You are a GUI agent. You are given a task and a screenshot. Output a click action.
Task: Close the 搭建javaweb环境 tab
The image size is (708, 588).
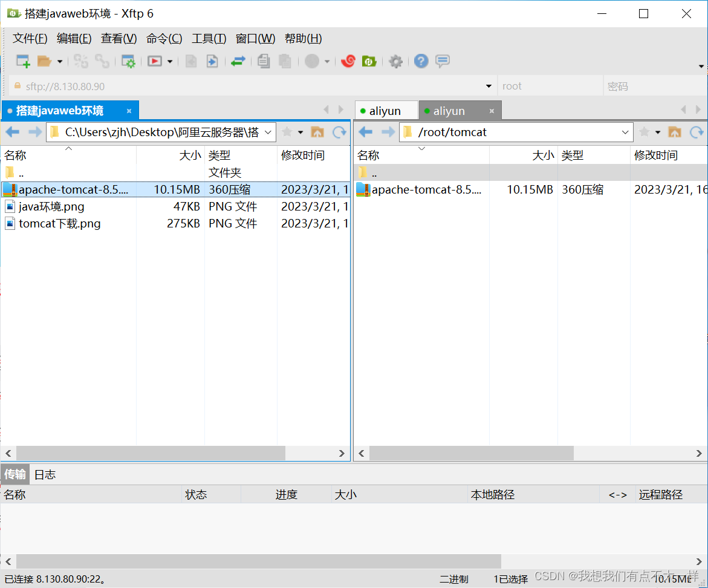point(129,111)
